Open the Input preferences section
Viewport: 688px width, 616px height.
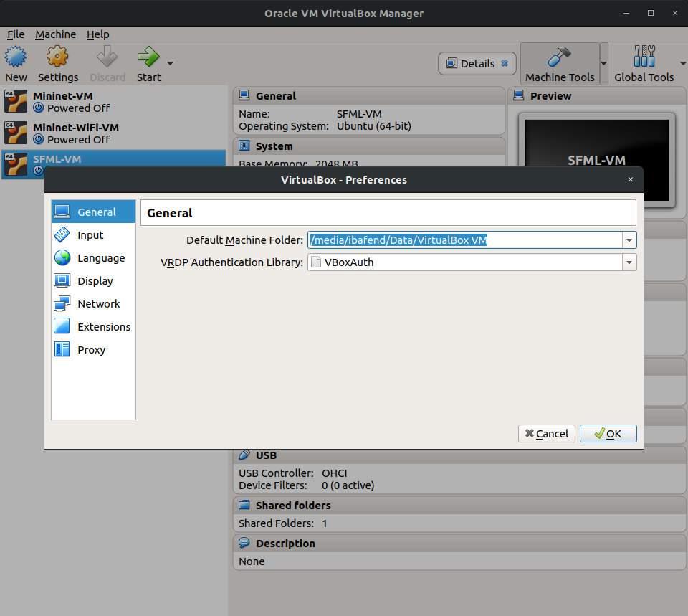click(90, 235)
